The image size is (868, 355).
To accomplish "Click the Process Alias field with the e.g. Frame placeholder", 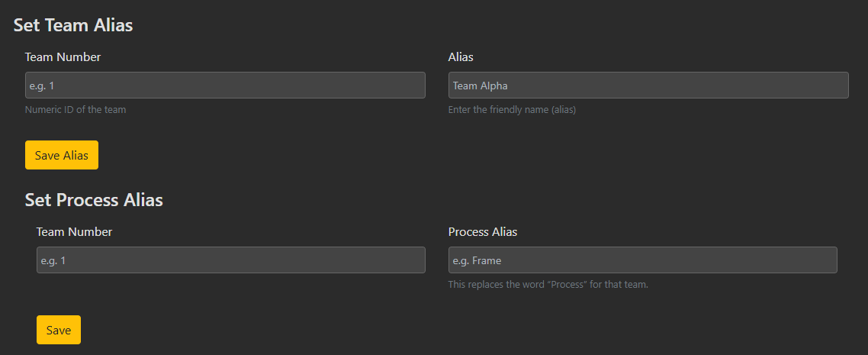I will coord(642,260).
